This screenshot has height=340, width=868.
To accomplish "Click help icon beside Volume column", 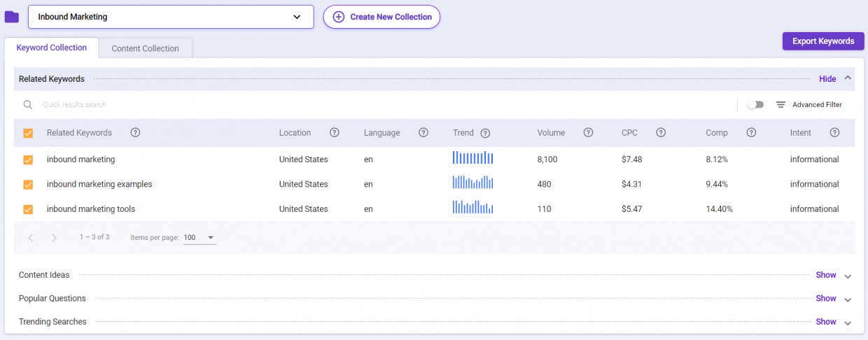I will [x=589, y=133].
